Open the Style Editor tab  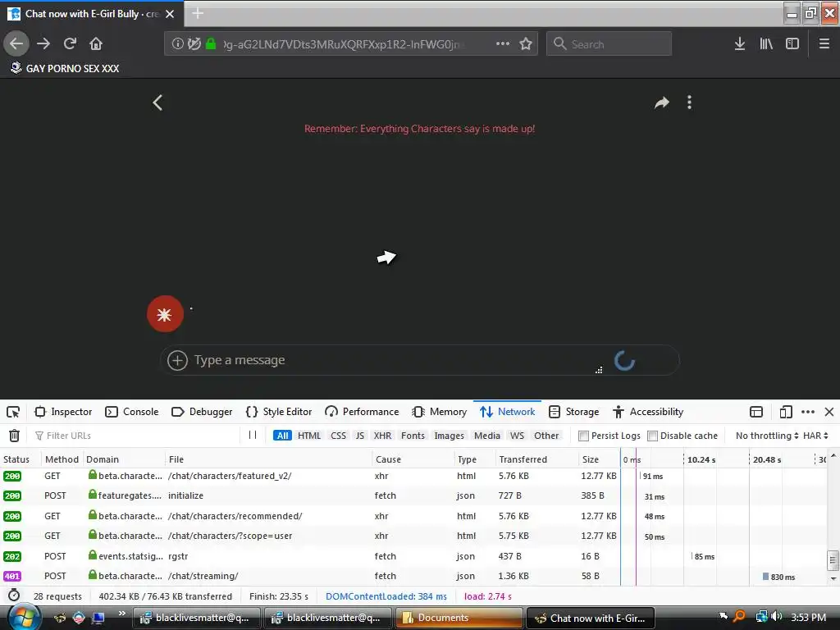pos(279,412)
